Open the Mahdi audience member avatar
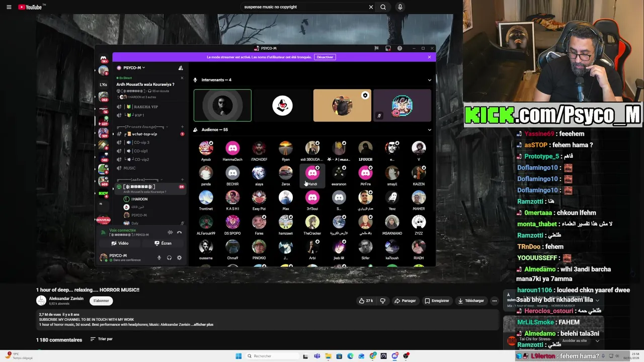The width and height of the screenshot is (644, 362). click(x=312, y=173)
